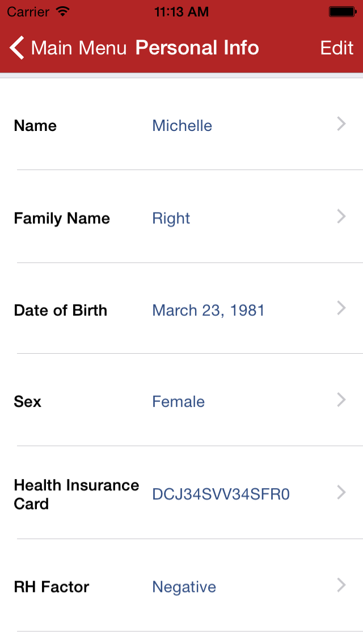
Task: Select the family name value Right
Action: click(171, 218)
